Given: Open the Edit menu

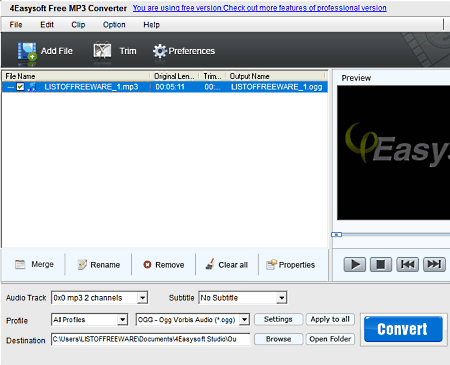Looking at the screenshot, I should (x=47, y=25).
